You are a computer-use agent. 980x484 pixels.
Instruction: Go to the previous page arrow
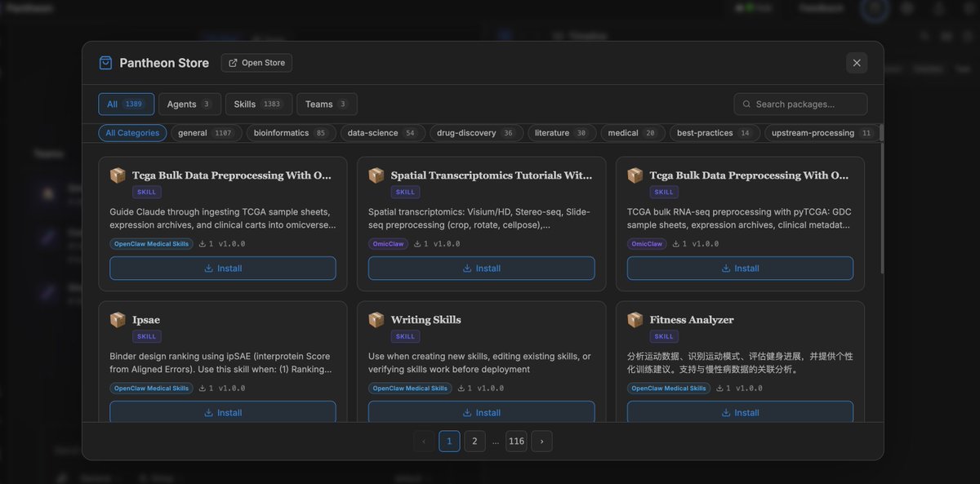pos(424,442)
